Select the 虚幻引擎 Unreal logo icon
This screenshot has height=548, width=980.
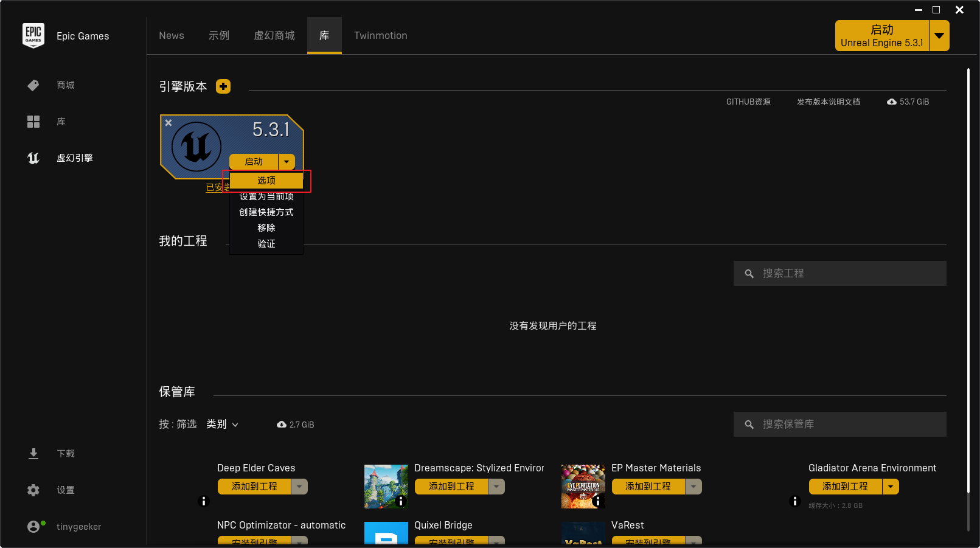(x=33, y=158)
